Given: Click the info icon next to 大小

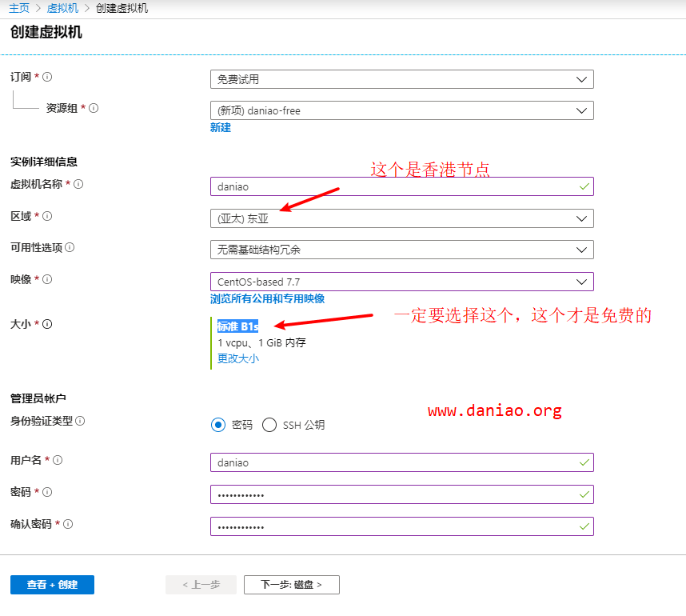Looking at the screenshot, I should tap(47, 324).
